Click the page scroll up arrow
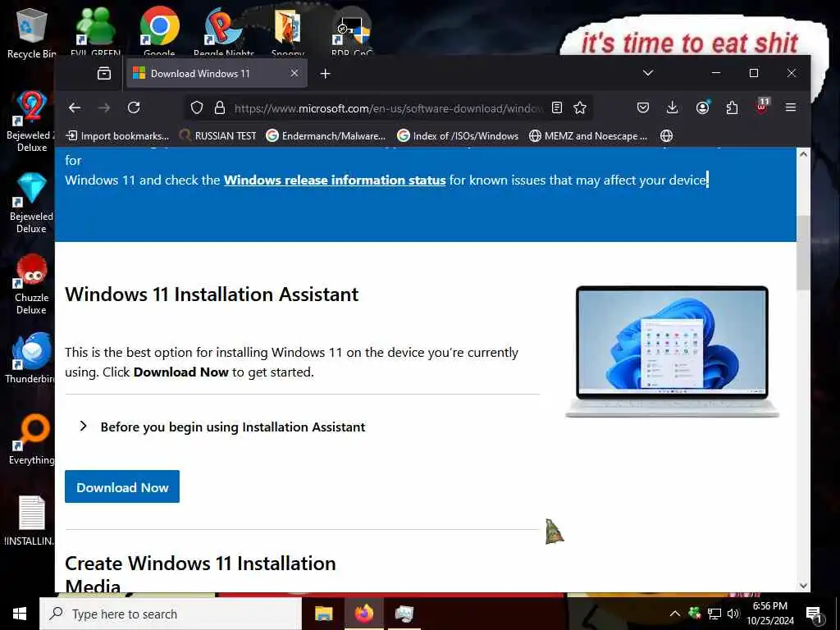Viewport: 840px width, 630px height. [803, 154]
